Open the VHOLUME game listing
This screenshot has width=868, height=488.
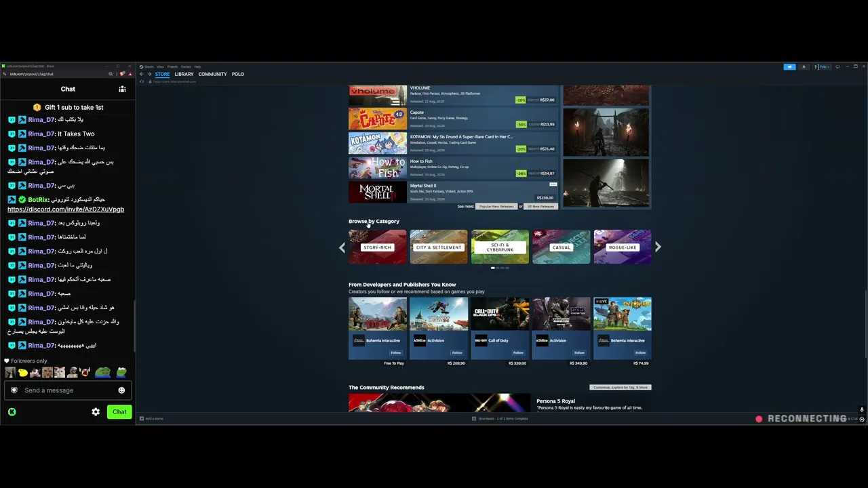(x=453, y=95)
